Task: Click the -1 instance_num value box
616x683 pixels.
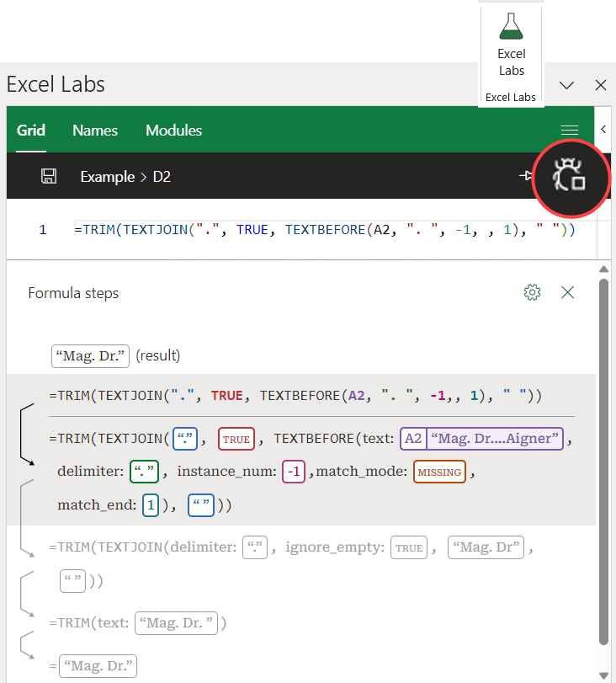Action: click(294, 472)
